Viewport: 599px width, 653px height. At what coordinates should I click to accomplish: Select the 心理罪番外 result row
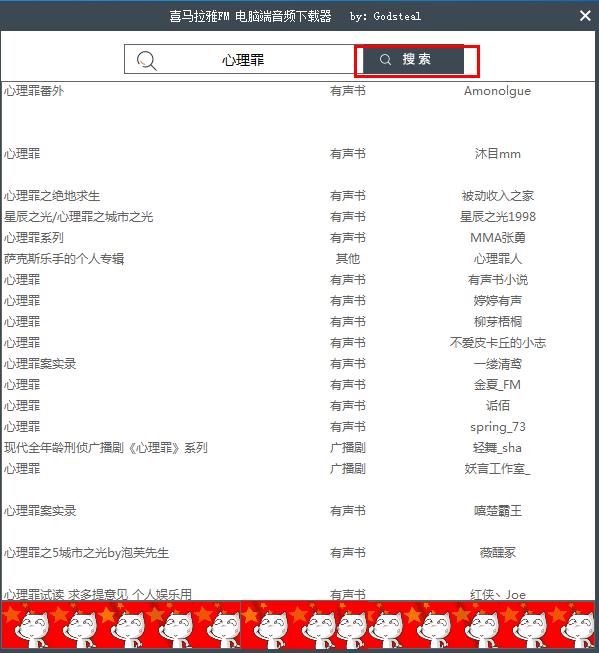[x=298, y=91]
